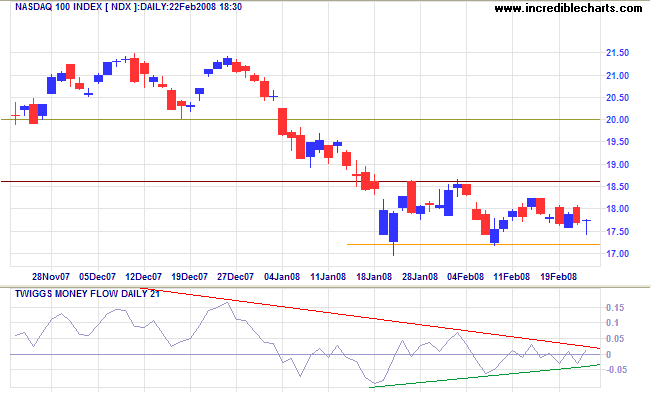Click the 19.00 price axis label

[617, 164]
